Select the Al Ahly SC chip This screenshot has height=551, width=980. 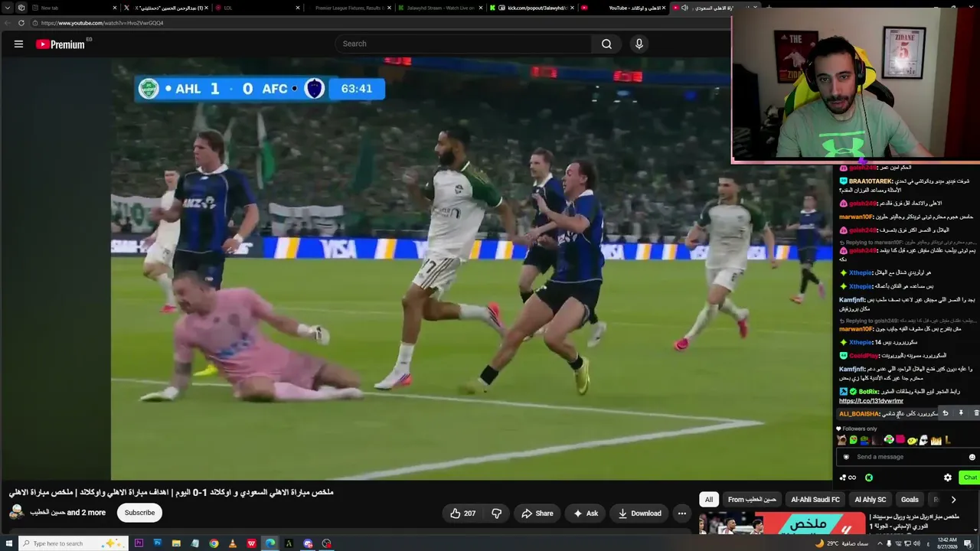[x=870, y=500]
